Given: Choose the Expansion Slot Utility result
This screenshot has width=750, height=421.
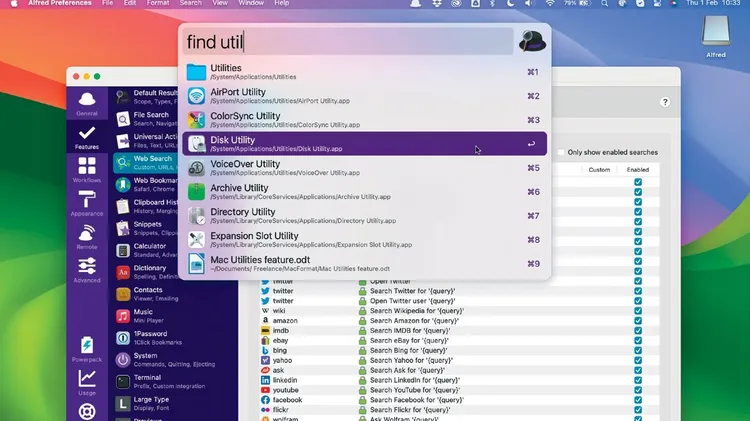Looking at the screenshot, I should pos(364,239).
